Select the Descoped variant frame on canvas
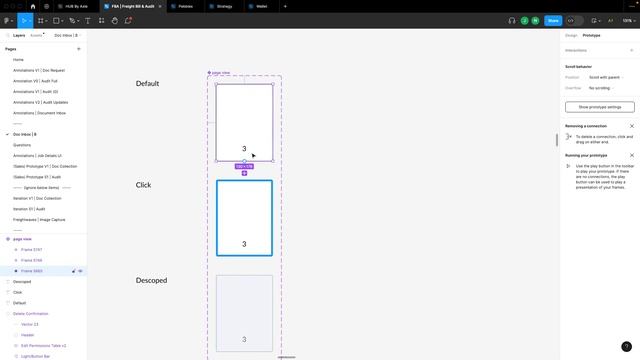This screenshot has height=360, width=640. point(244,313)
